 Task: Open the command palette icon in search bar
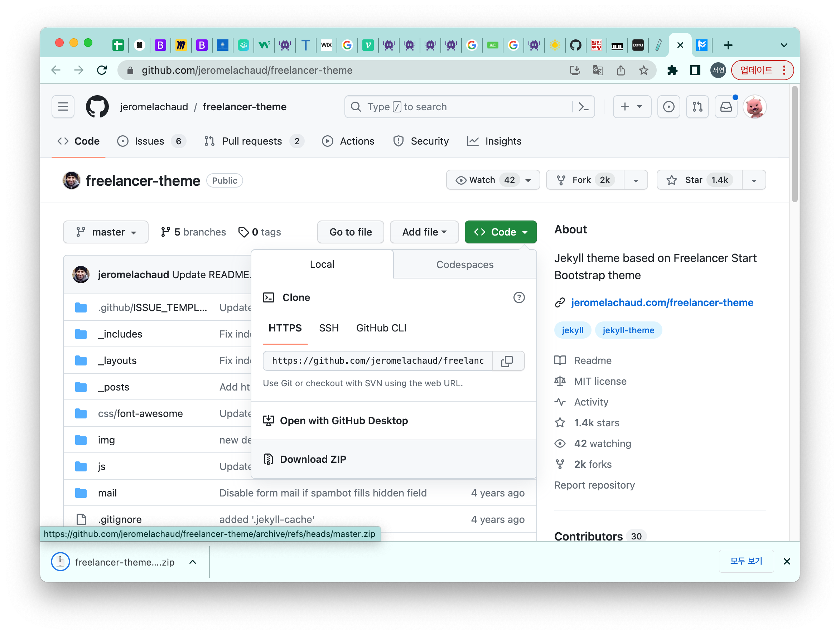pyautogui.click(x=583, y=107)
